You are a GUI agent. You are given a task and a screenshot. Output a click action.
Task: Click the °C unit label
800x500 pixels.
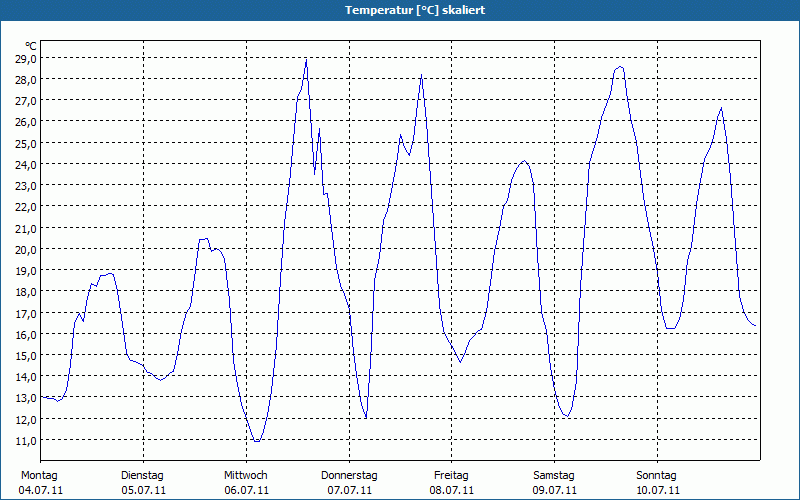pyautogui.click(x=31, y=47)
